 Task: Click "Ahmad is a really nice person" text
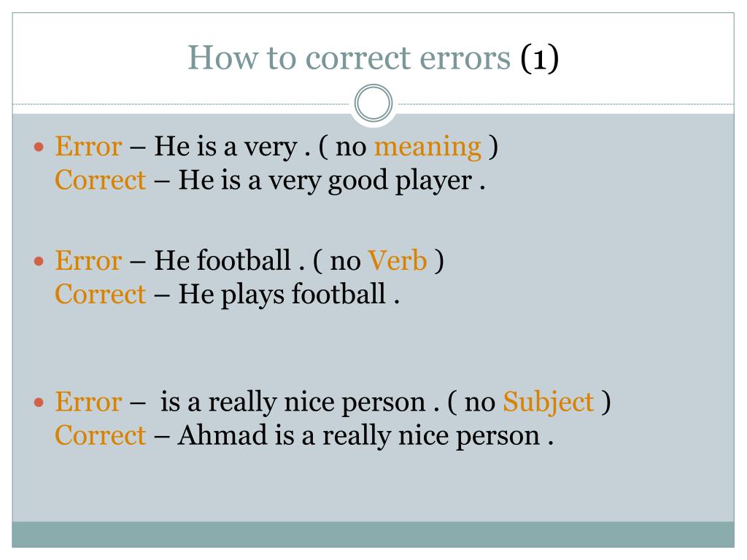[359, 435]
